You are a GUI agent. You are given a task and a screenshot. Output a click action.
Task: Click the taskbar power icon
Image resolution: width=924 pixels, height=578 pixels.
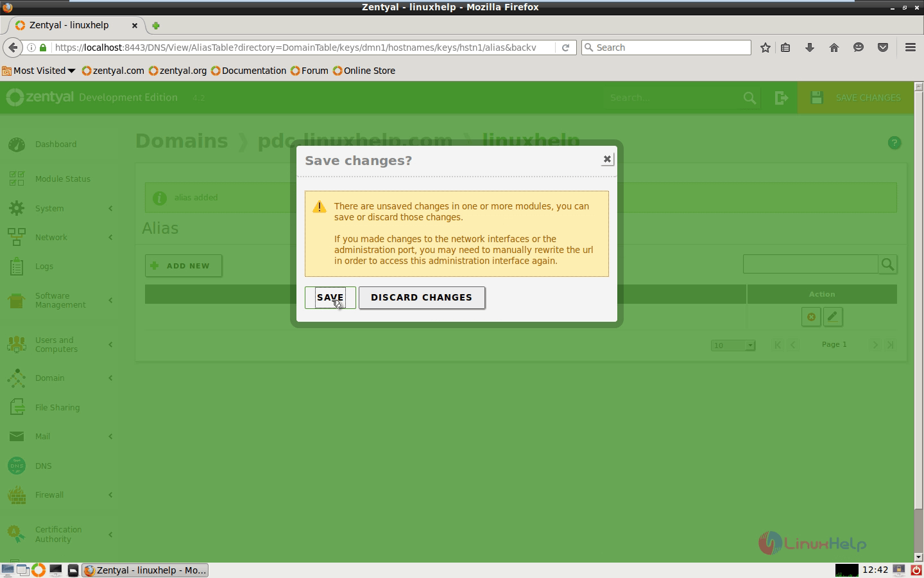[916, 570]
